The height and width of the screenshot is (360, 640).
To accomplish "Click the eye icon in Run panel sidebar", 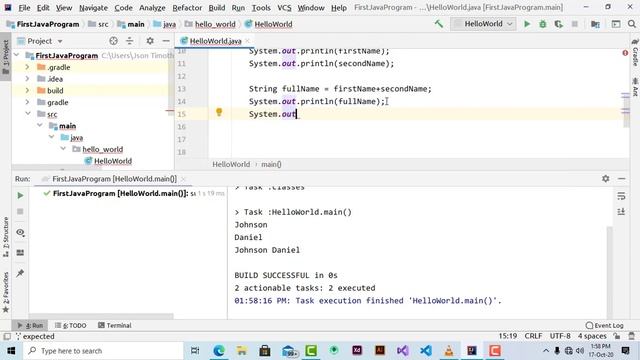I will click(20, 232).
